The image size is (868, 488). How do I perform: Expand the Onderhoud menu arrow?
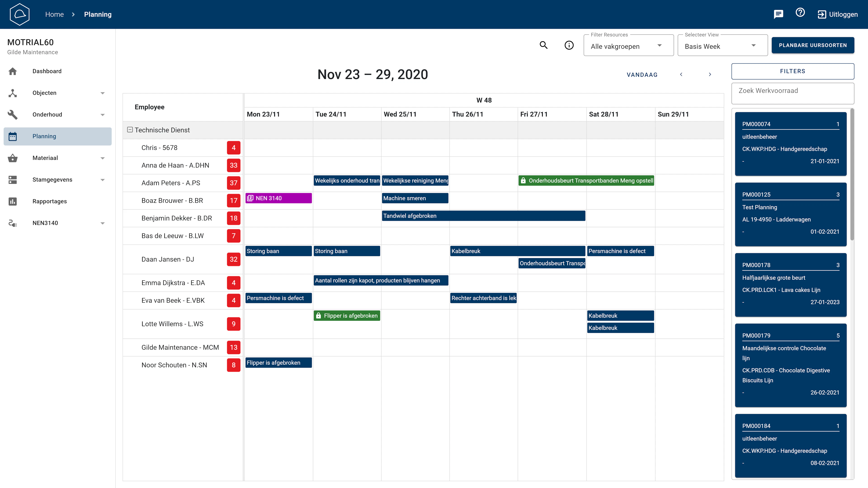[102, 115]
